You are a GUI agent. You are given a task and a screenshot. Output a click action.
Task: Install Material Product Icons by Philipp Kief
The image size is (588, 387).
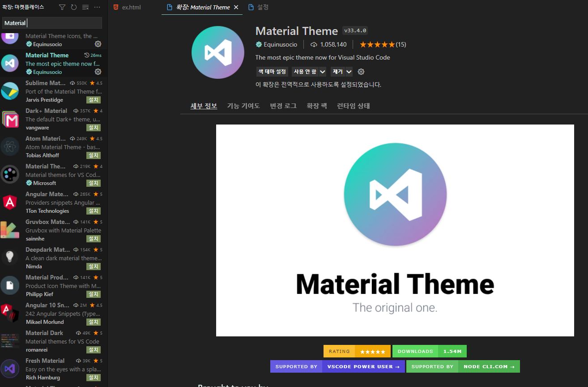(x=94, y=294)
